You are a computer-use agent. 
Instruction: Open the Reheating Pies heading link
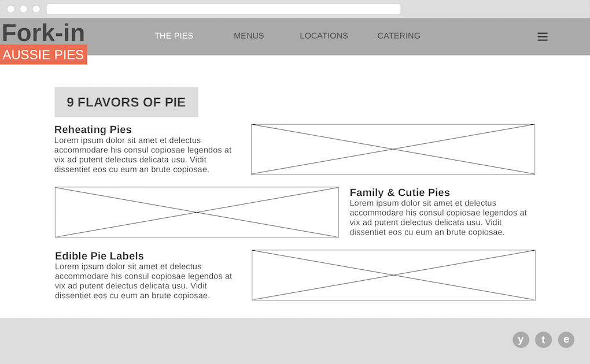pos(93,129)
